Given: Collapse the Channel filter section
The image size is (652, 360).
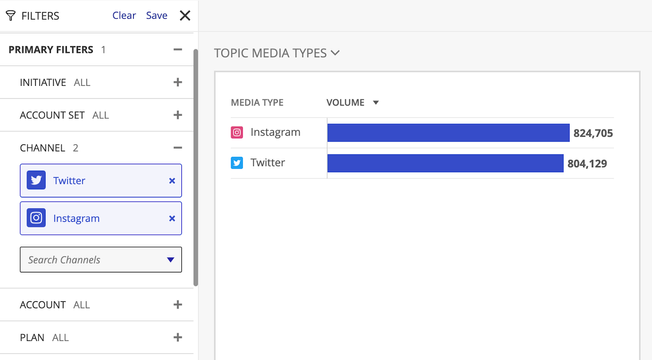Looking at the screenshot, I should coord(178,148).
